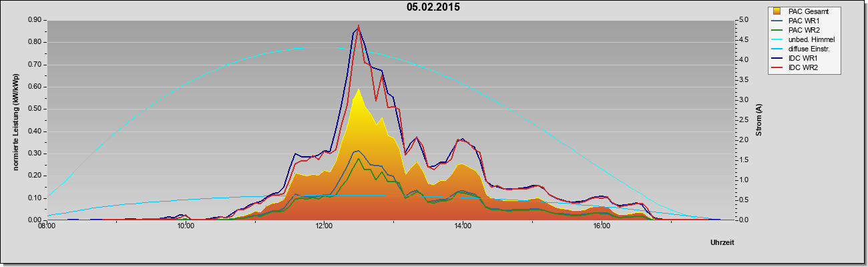Click the Uhrzeit axis label
Image resolution: width=868 pixels, height=267 pixels.
(x=722, y=244)
